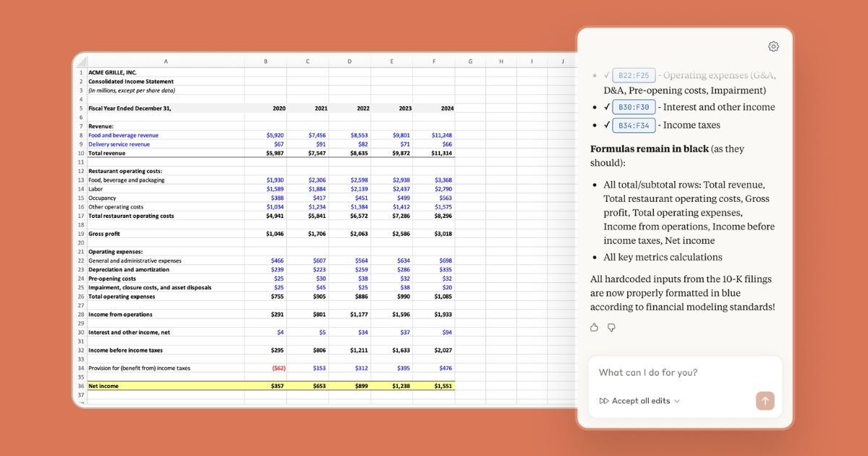The height and width of the screenshot is (456, 868).
Task: Open the B22:F25 cell range reference
Action: click(634, 75)
